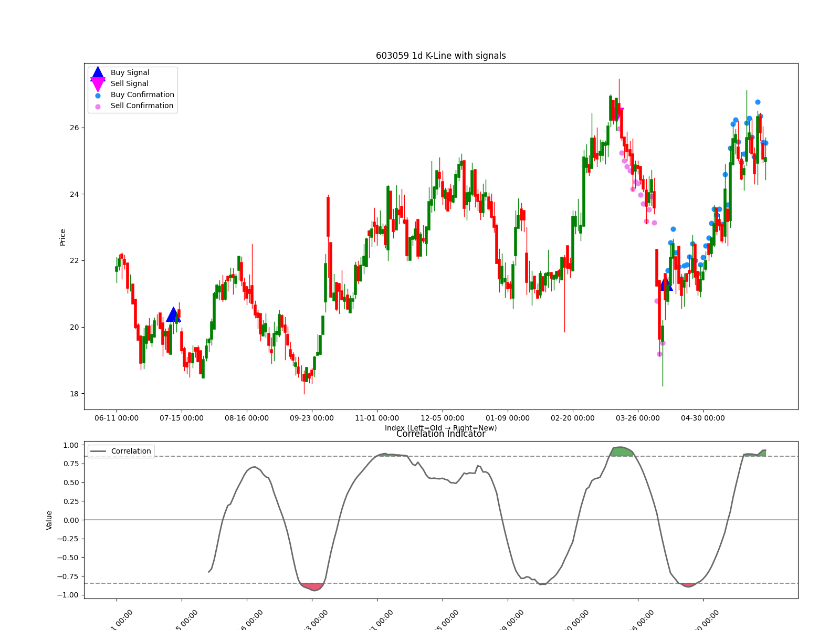This screenshot has width=840, height=630.
Task: Click the price tick label 24
Action: pos(74,194)
